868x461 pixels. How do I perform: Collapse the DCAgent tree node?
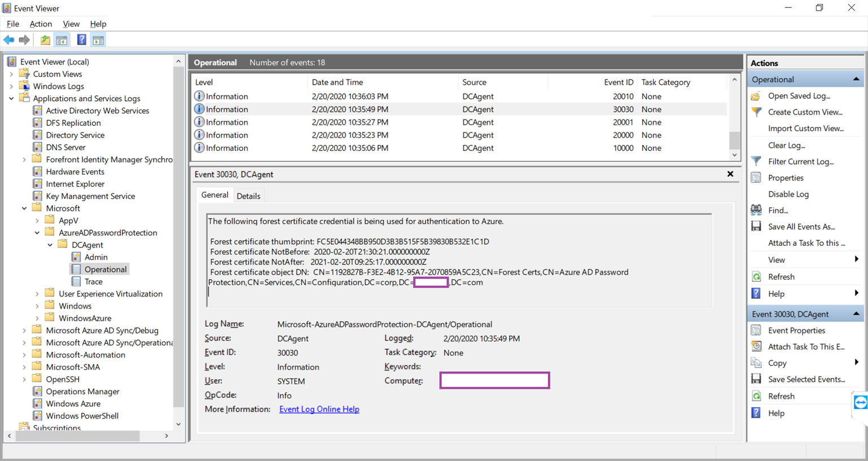[x=50, y=245]
